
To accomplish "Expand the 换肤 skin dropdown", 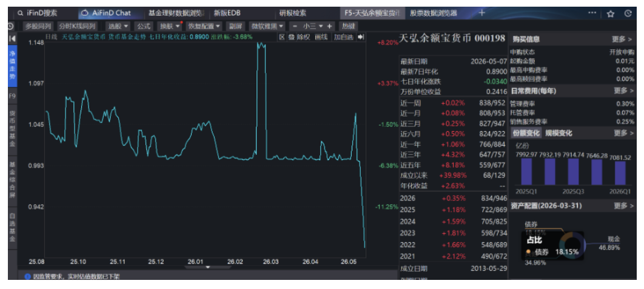I will coord(170,26).
